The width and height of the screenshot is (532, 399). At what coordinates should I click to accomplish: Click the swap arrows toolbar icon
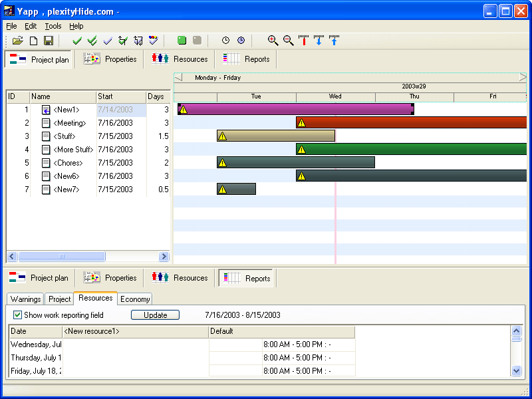click(138, 41)
